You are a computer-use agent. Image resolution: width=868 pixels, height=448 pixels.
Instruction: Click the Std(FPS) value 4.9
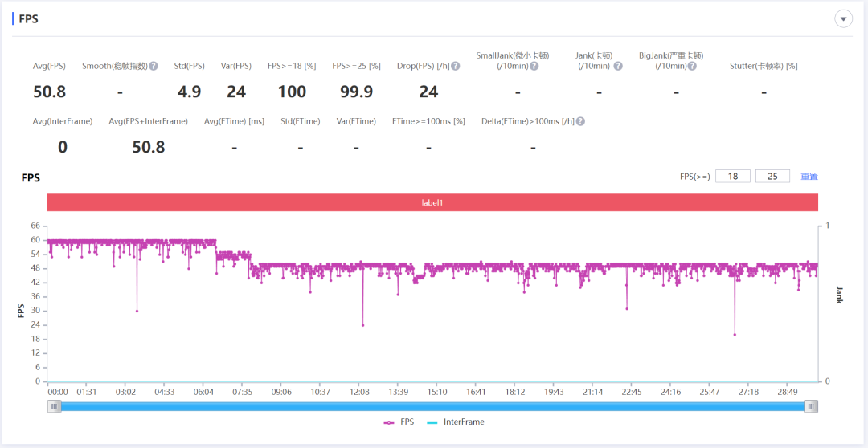189,92
